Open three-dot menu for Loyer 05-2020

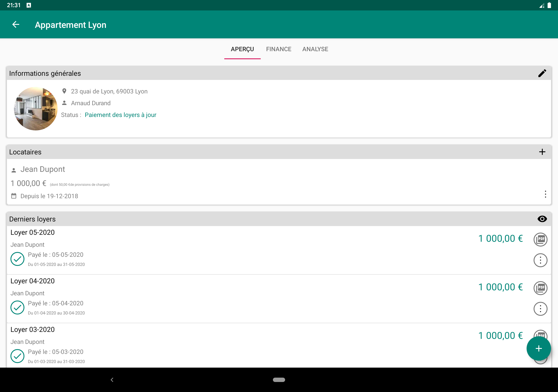[540, 260]
